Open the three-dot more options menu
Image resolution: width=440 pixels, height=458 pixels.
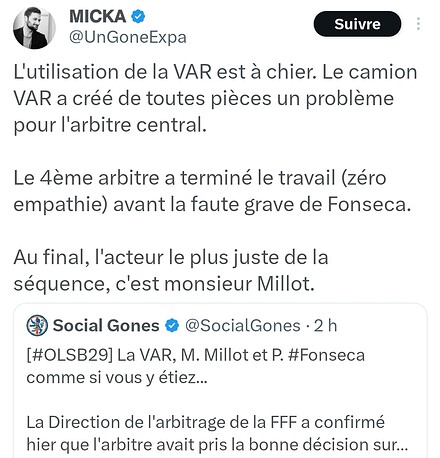coord(418,24)
